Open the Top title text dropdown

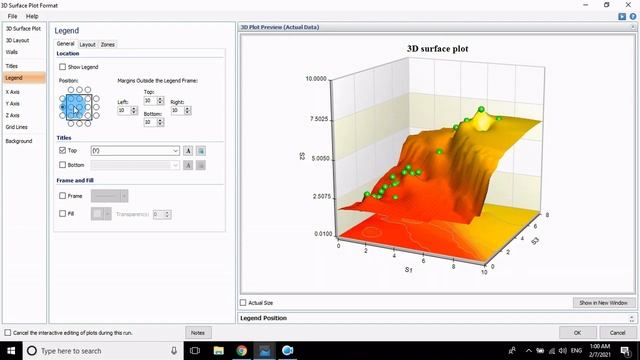click(176, 151)
